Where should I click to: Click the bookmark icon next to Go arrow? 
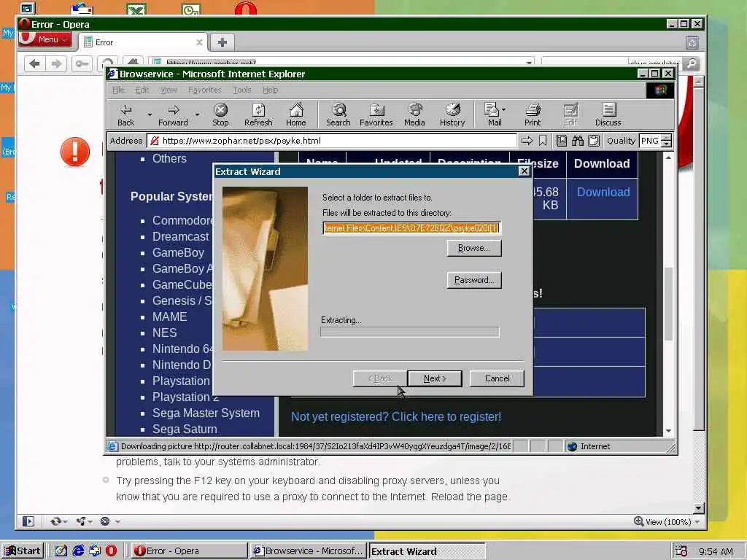click(x=543, y=141)
